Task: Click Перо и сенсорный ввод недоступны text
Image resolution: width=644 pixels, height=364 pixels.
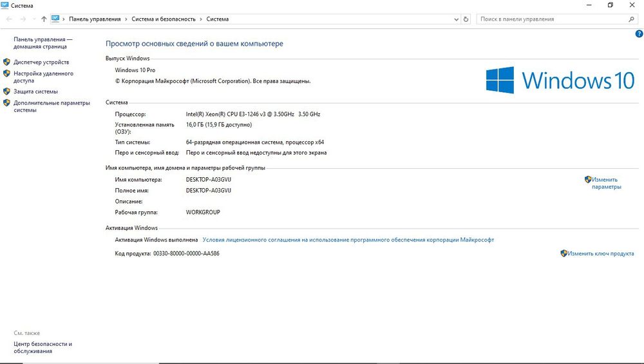Action: (x=256, y=153)
